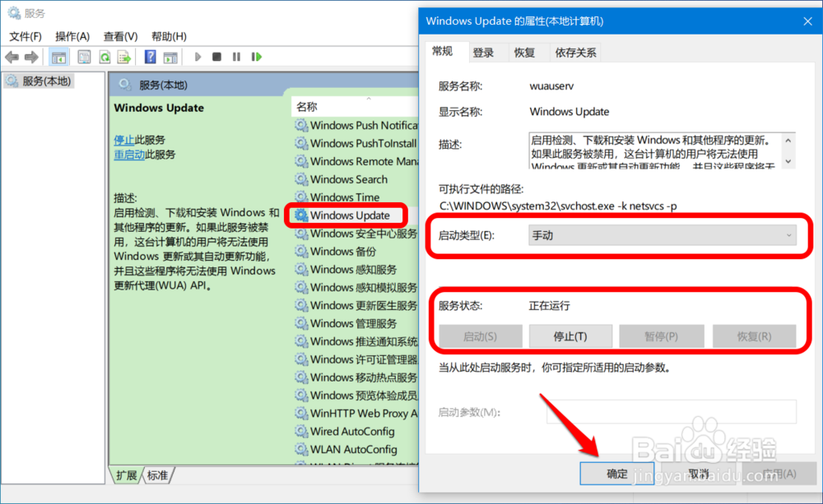Switch to the 恢复 tab in properties dialog
Image resolution: width=823 pixels, height=504 pixels.
524,53
